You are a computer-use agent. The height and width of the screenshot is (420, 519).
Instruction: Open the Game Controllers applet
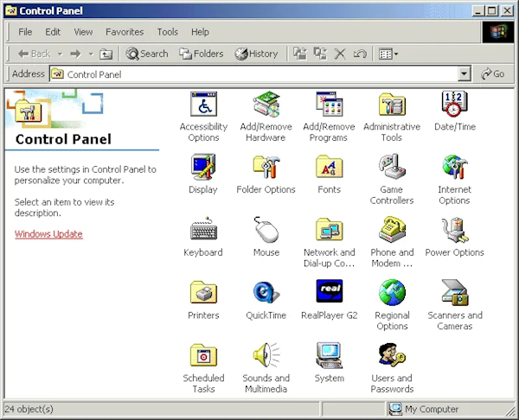[x=391, y=168]
